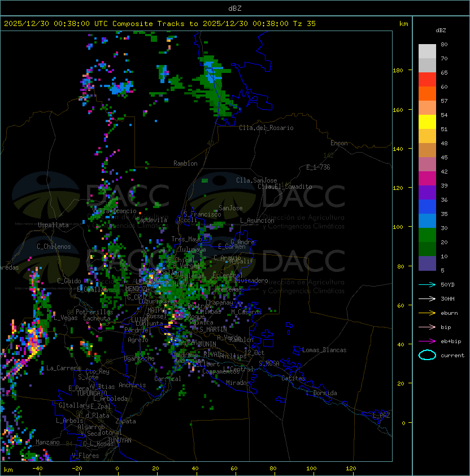Click the 'M_Caseros' map label
Screen dimensions: 470x476
click(246, 311)
